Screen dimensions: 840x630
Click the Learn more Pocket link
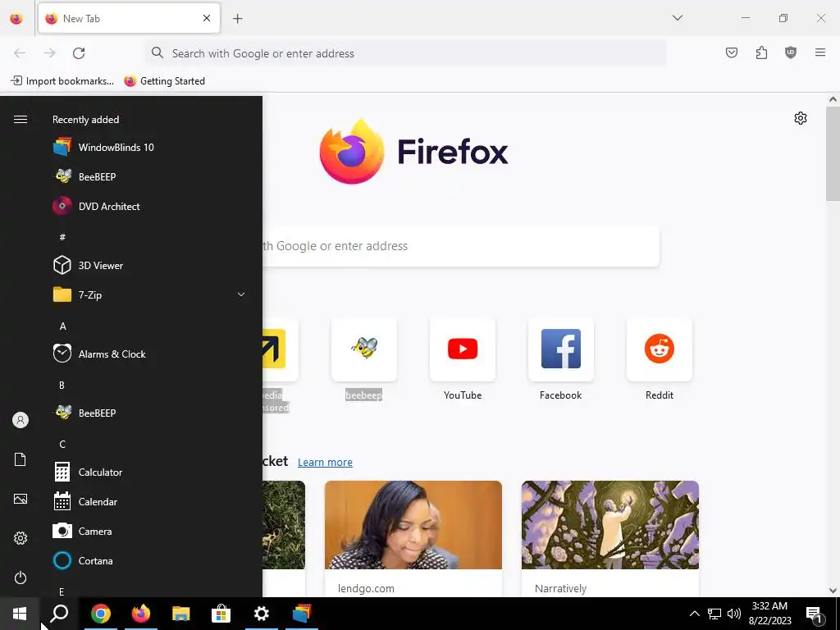pos(325,463)
